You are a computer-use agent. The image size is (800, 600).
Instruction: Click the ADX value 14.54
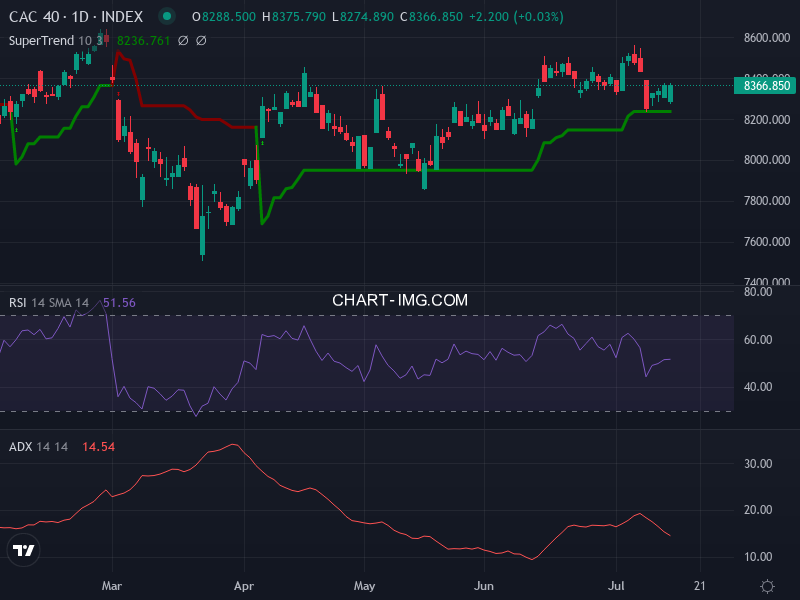[98, 446]
